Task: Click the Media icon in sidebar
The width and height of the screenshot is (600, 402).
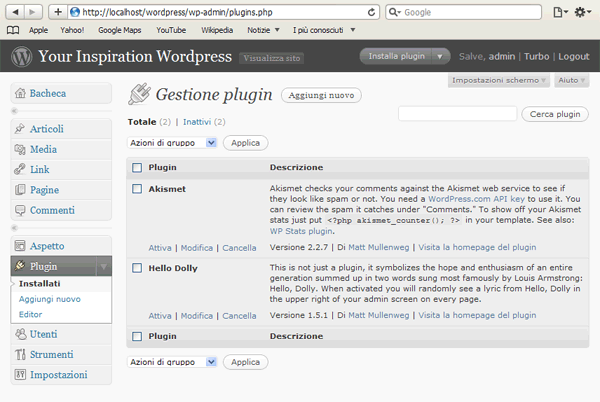Action: click(20, 149)
